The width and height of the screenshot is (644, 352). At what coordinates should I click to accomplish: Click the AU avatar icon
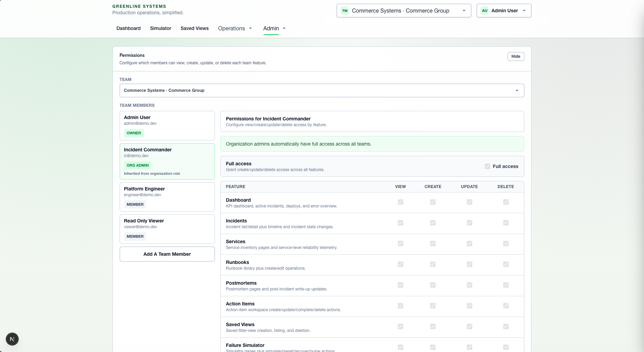point(484,11)
